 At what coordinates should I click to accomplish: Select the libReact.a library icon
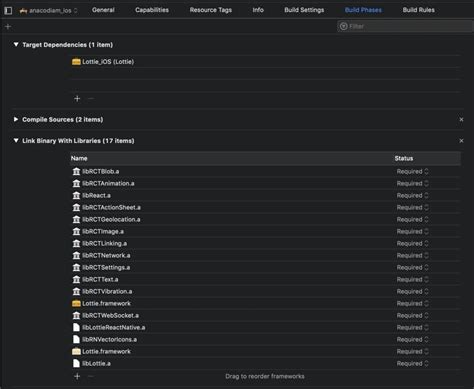coord(76,195)
